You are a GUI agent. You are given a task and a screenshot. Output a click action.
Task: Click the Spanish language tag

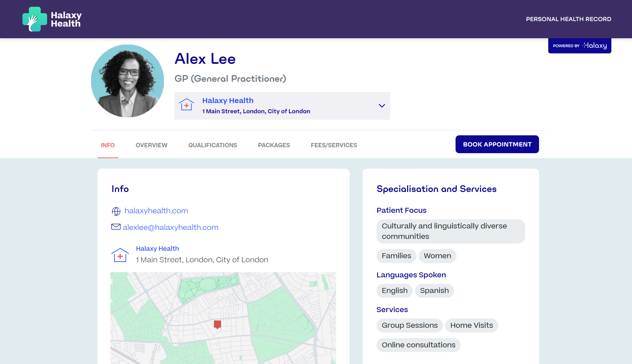434,291
